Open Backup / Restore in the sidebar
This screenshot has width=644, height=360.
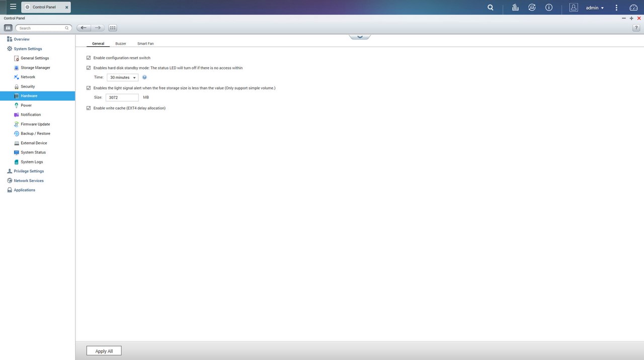(x=35, y=133)
